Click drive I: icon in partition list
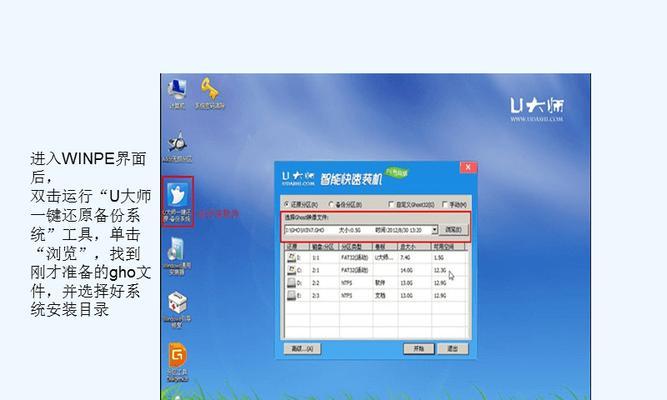This screenshot has width=667, height=400. click(x=291, y=257)
